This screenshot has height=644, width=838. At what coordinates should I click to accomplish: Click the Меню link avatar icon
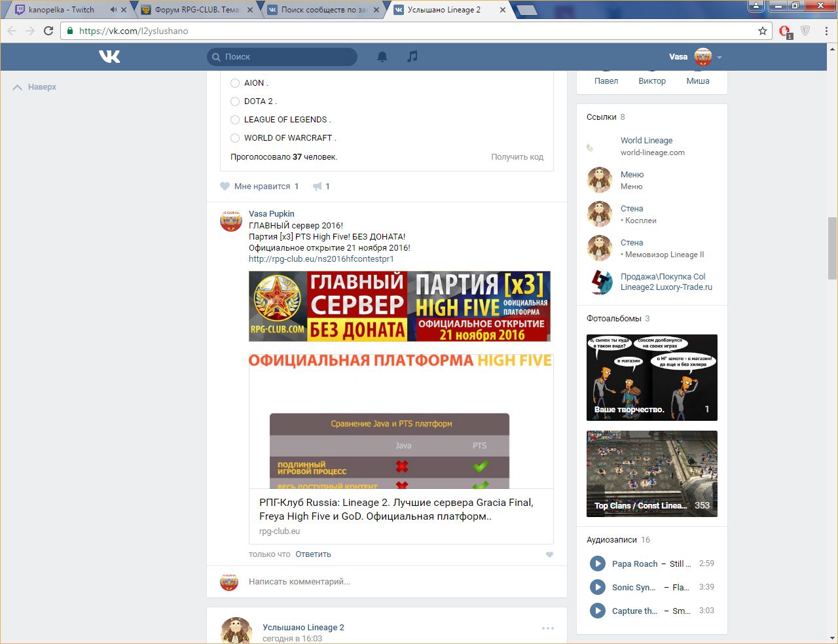(599, 180)
